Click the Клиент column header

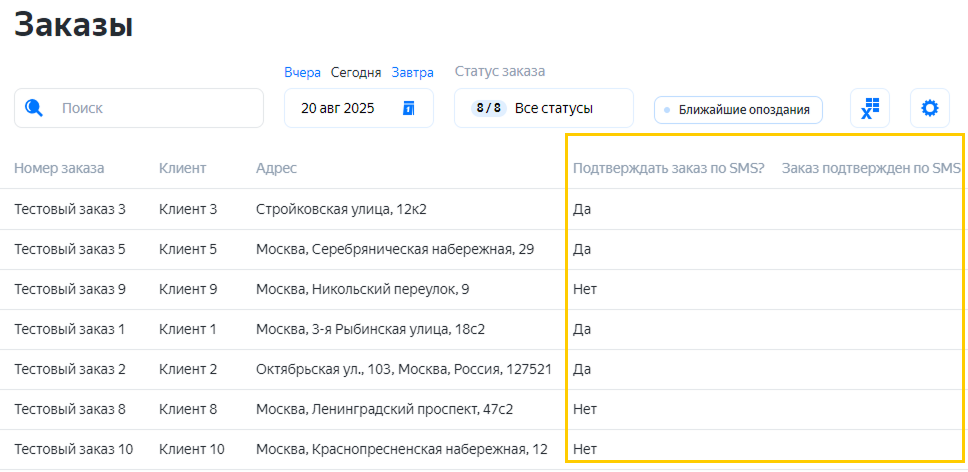(182, 168)
